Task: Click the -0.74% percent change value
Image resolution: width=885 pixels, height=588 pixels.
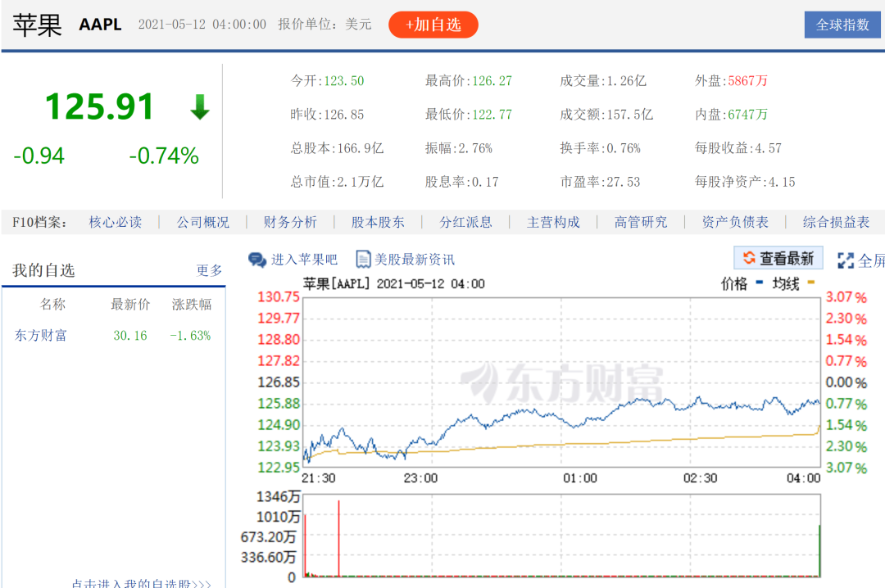Action: tap(164, 156)
